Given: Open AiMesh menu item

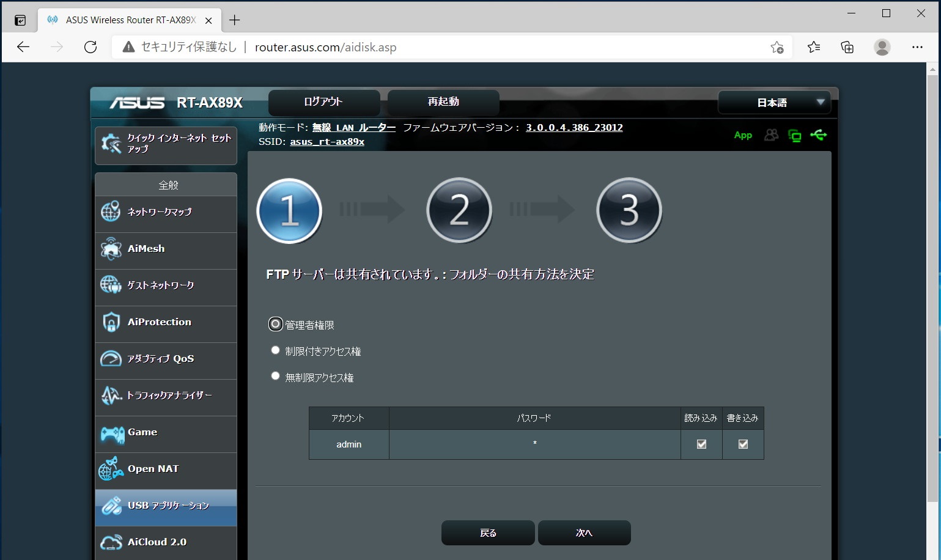Looking at the screenshot, I should [x=166, y=251].
